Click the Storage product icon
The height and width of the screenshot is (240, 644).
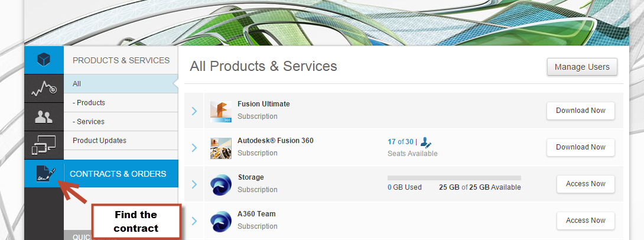click(221, 185)
